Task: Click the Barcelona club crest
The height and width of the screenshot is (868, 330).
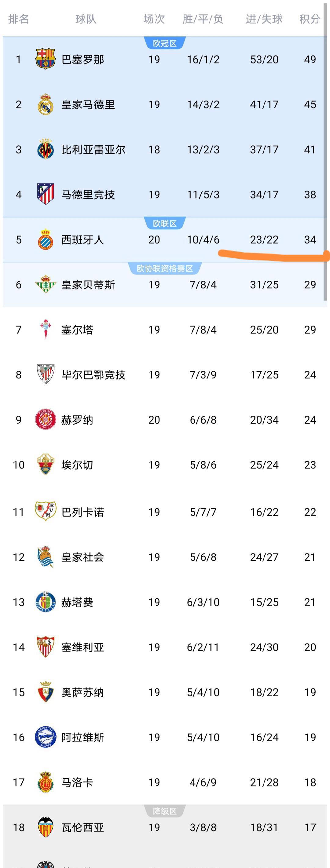Action: coord(46,59)
